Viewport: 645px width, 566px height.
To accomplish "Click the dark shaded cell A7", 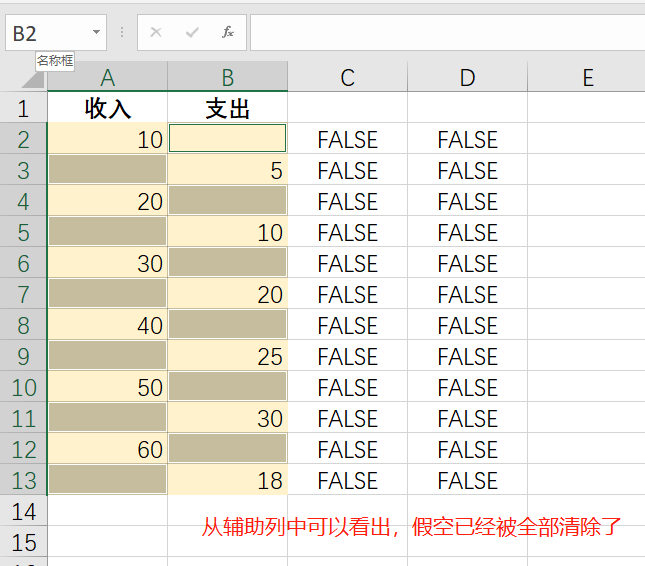I will (x=107, y=293).
